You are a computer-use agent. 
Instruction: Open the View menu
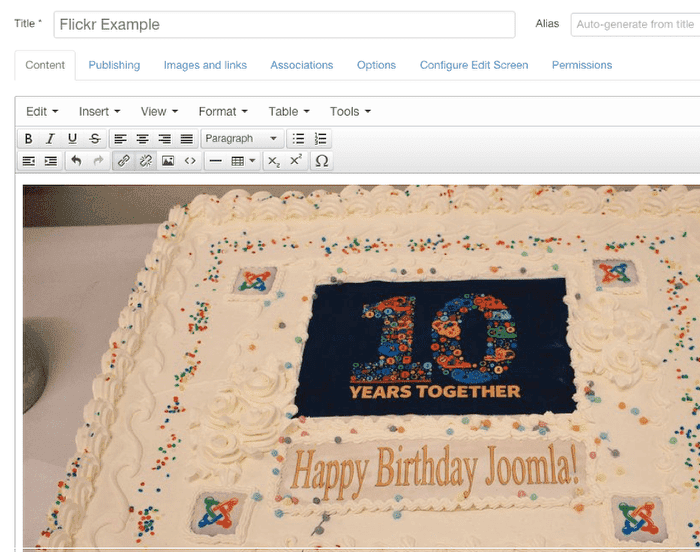pyautogui.click(x=159, y=112)
